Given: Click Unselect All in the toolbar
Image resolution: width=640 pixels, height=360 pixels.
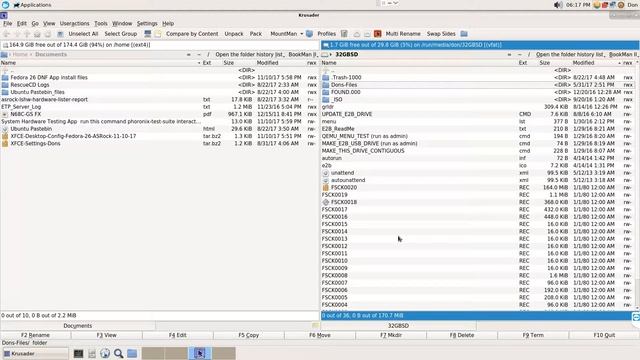Looking at the screenshot, I should coord(83,34).
